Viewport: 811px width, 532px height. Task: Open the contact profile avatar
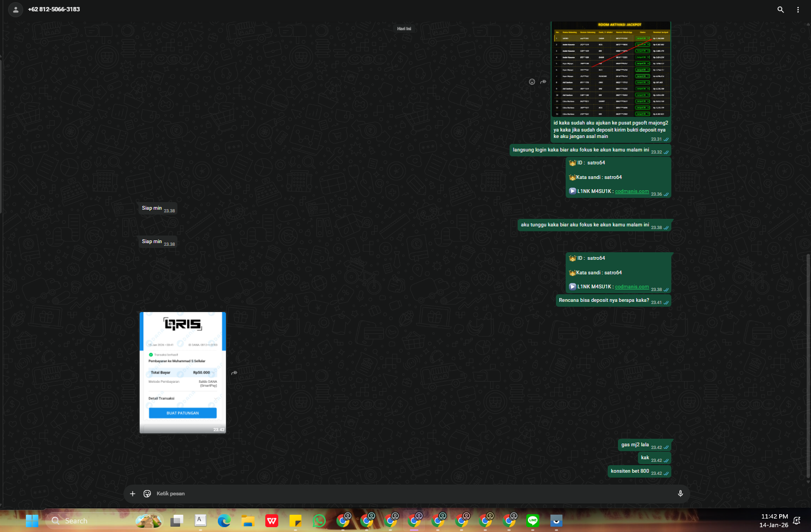click(16, 10)
